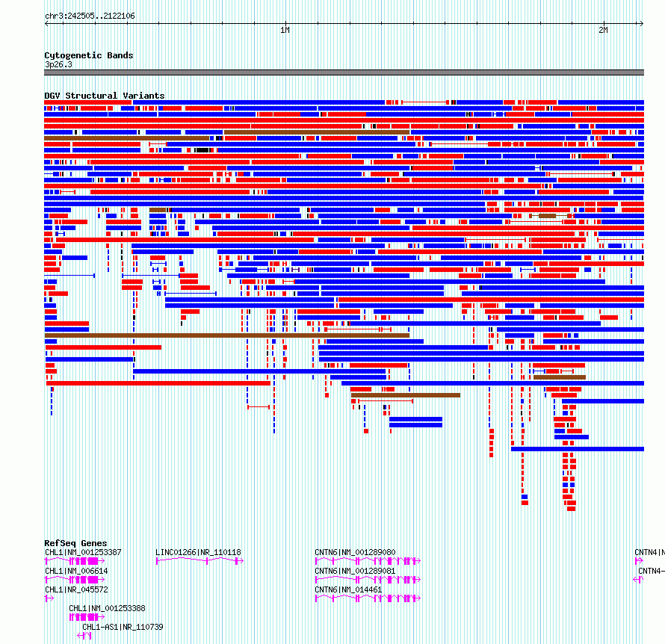This screenshot has width=665, height=644.
Task: Select the CHL1 NM_001253388 transcript glyph
Action: [87, 617]
